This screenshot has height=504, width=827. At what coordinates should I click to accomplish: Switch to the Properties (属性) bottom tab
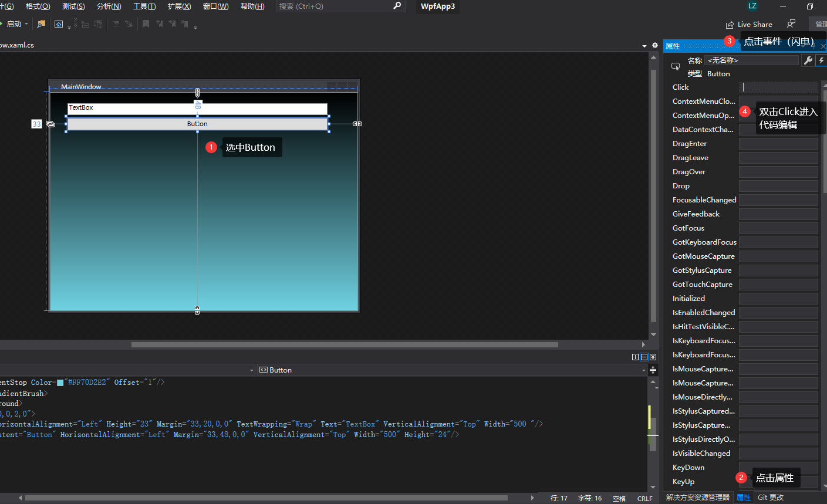(744, 498)
